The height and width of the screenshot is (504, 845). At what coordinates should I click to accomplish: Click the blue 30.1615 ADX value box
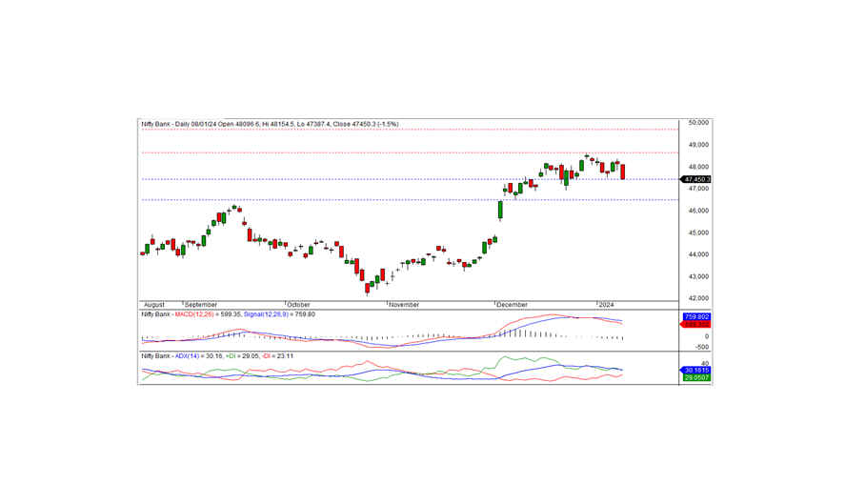pos(695,370)
